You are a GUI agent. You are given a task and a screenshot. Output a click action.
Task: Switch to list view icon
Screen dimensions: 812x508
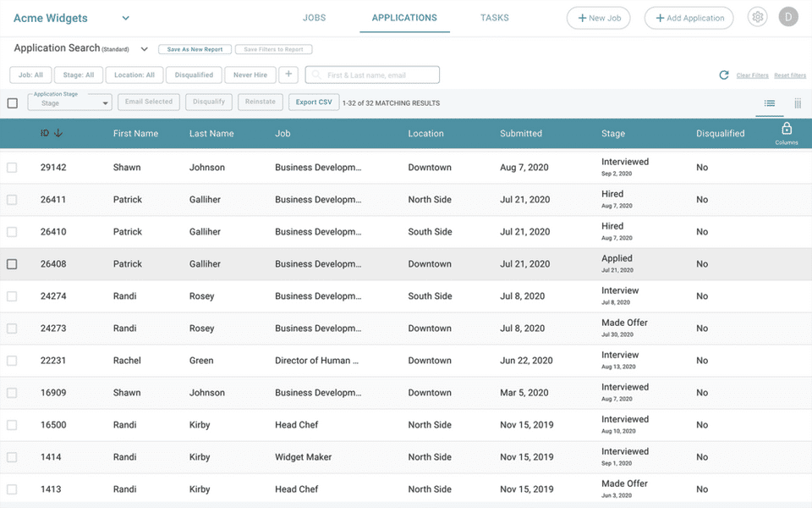pos(770,103)
